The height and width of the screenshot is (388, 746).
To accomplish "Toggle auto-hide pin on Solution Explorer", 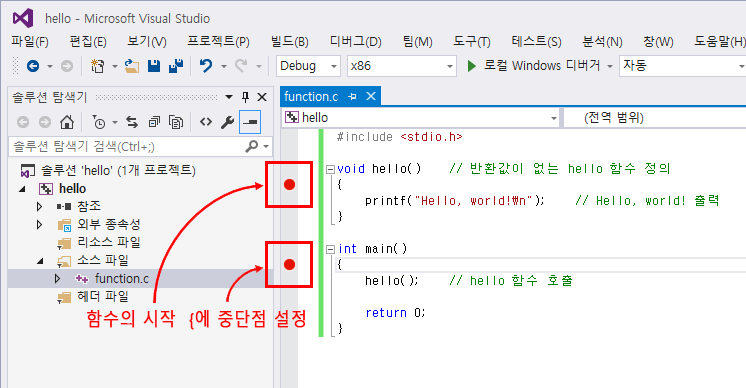I will [245, 97].
